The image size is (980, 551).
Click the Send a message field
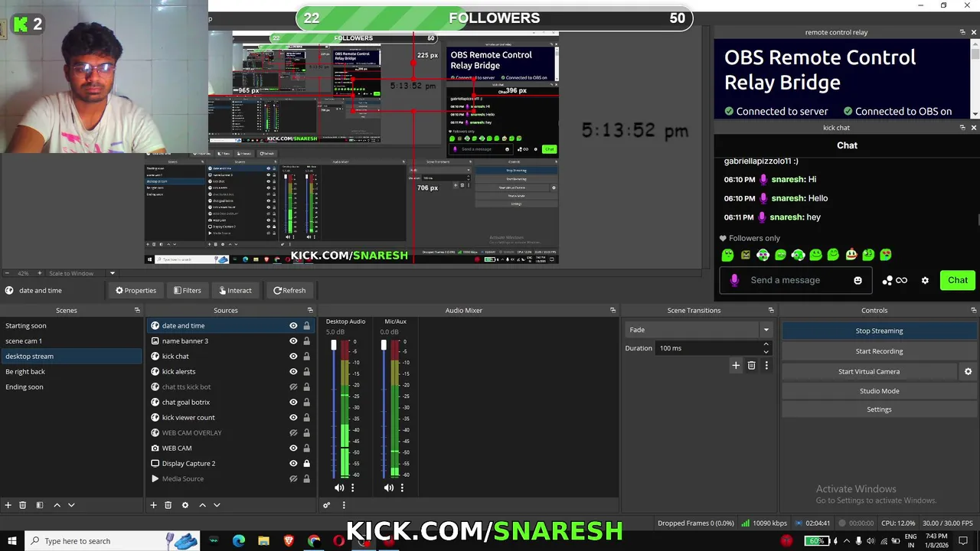pyautogui.click(x=796, y=280)
